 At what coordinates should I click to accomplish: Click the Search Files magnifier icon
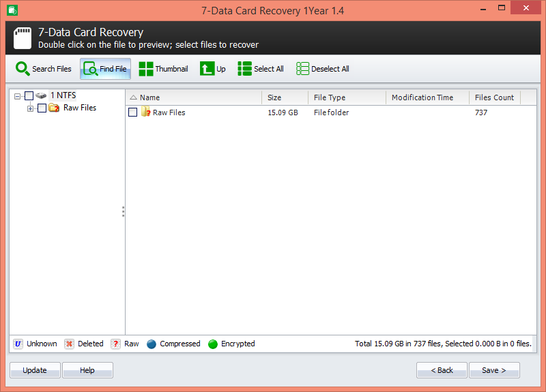23,69
